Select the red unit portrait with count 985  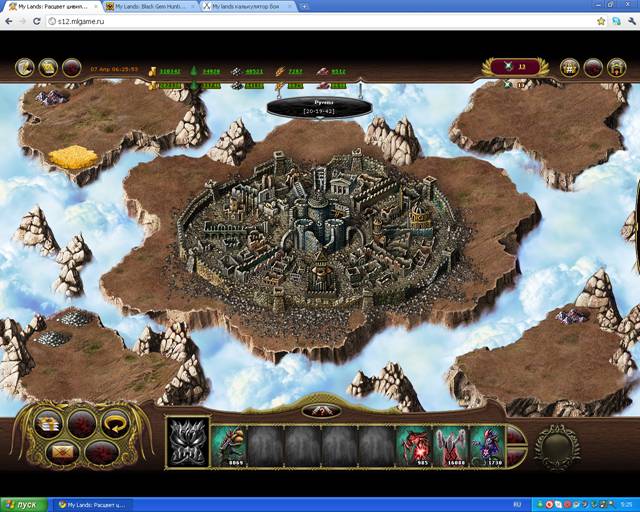click(413, 446)
